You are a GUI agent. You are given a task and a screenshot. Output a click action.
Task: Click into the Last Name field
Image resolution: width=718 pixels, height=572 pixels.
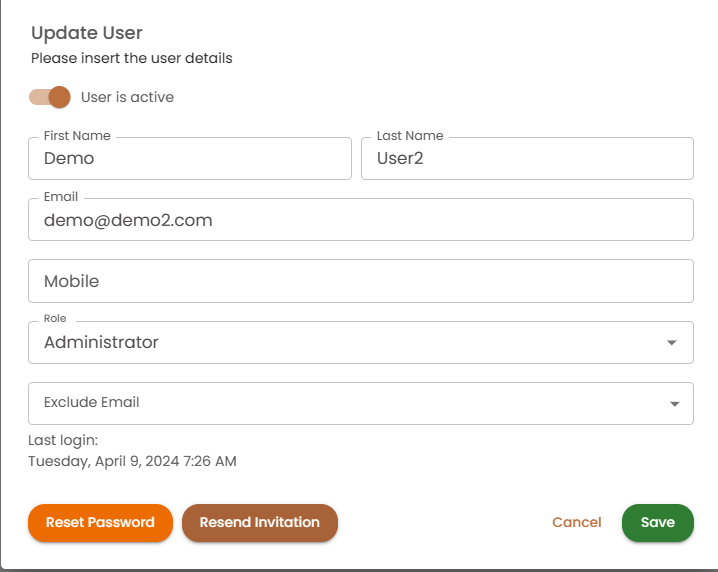527,158
